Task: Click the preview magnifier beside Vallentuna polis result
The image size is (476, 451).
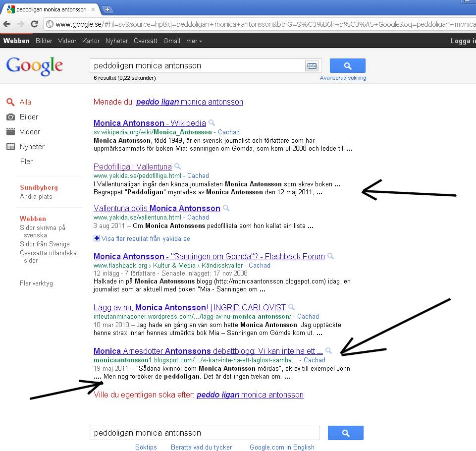Action: point(226,208)
